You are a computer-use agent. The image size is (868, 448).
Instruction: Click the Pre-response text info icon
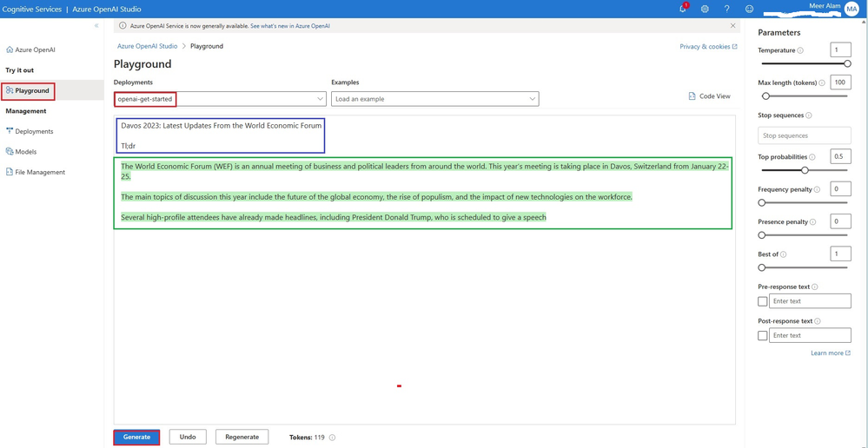[x=815, y=287]
